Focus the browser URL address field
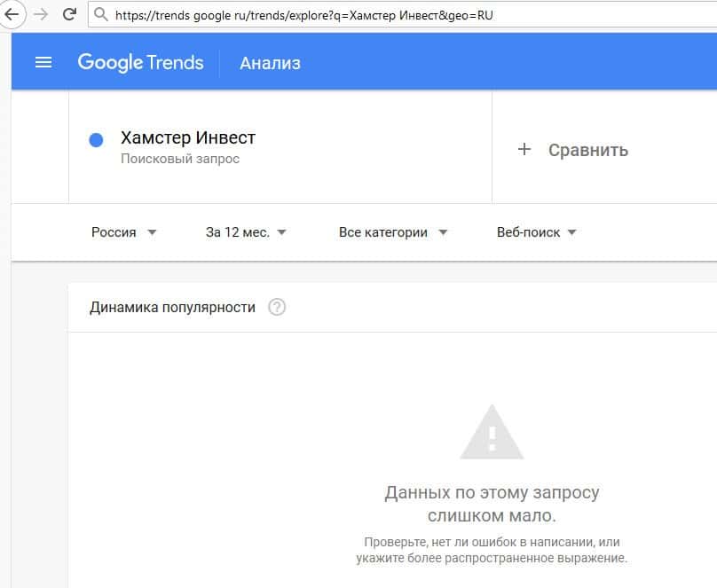The width and height of the screenshot is (717, 588). click(x=399, y=15)
